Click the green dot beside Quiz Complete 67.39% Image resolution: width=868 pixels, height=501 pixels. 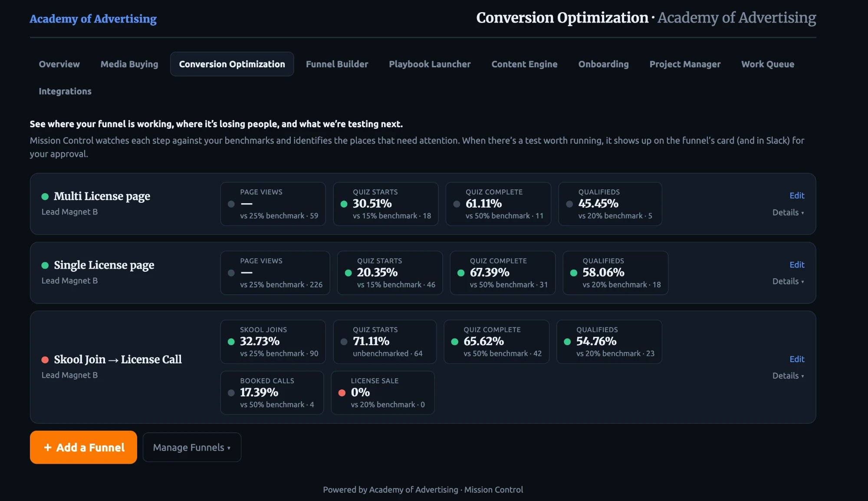point(461,273)
